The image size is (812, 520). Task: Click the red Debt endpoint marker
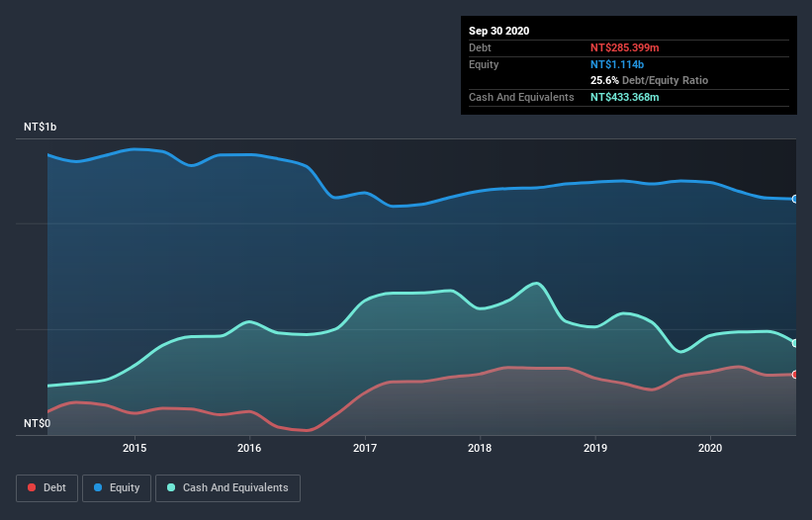(x=795, y=375)
